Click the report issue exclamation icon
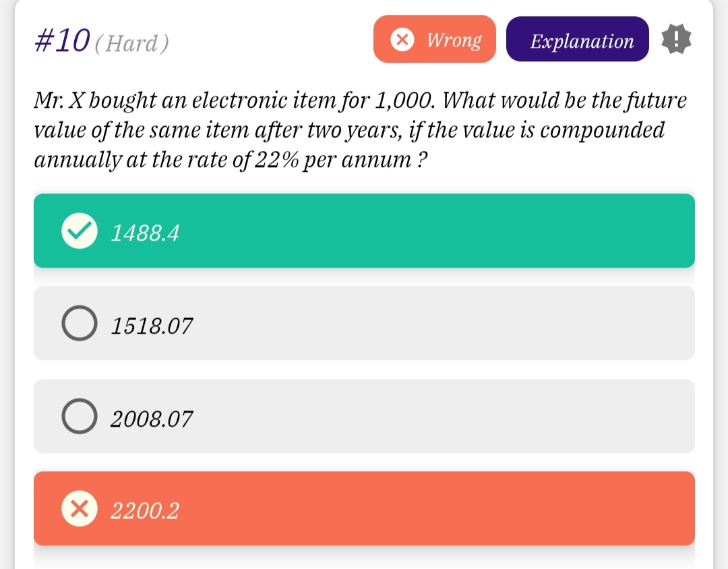 [676, 40]
